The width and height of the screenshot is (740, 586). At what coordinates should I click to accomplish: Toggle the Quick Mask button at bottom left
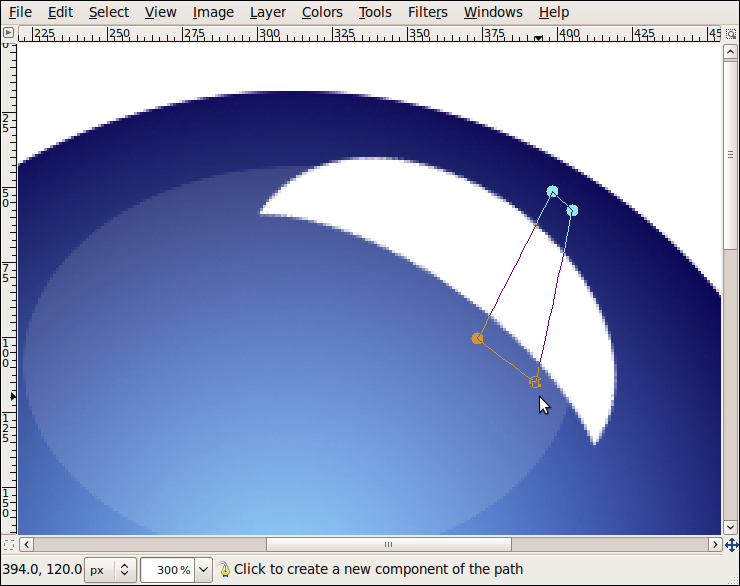point(8,544)
